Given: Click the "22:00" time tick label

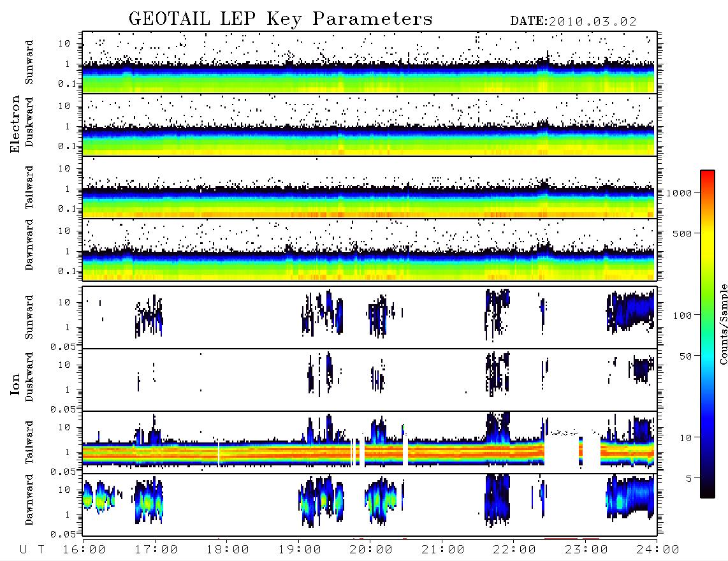Looking at the screenshot, I should click(515, 550).
